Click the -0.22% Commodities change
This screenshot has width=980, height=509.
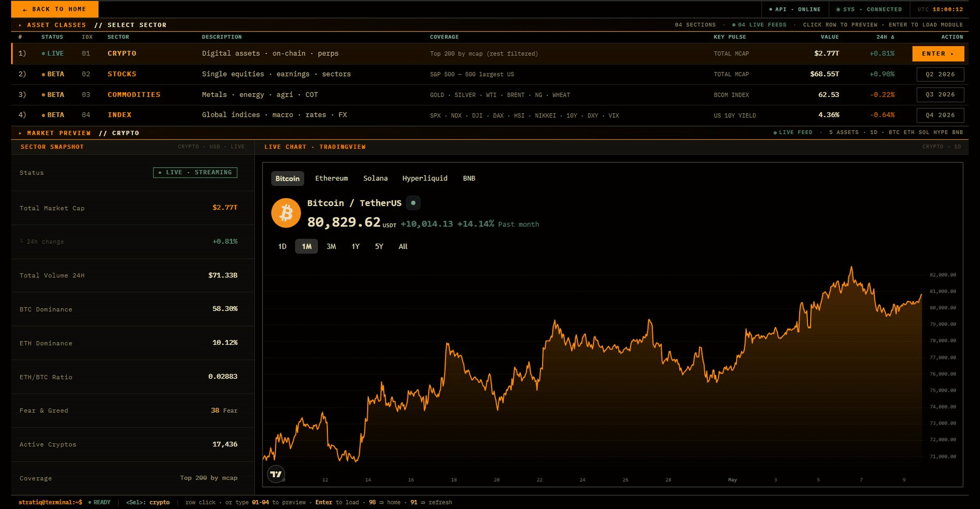[882, 94]
